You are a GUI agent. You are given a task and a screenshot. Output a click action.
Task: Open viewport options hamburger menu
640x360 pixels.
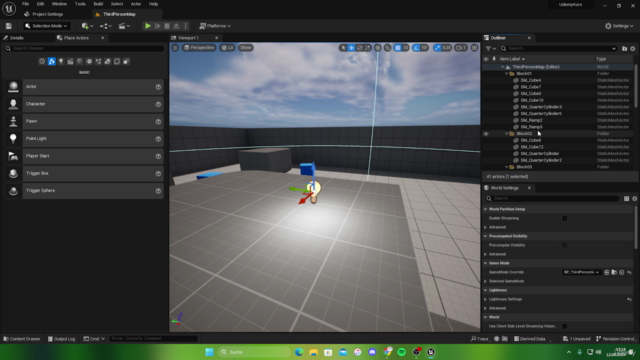tap(175, 48)
